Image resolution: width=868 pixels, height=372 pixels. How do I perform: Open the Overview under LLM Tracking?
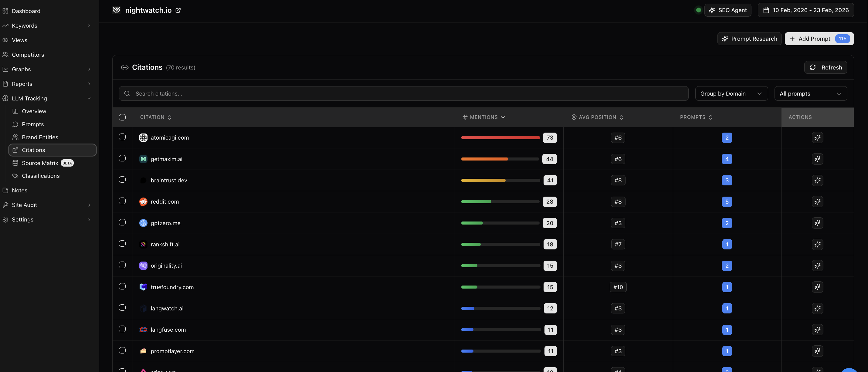(34, 111)
